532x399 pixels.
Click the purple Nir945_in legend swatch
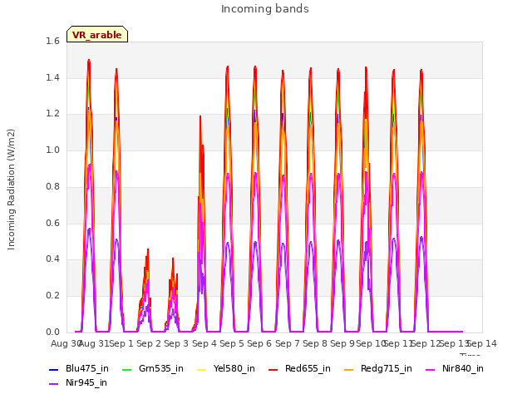54,384
